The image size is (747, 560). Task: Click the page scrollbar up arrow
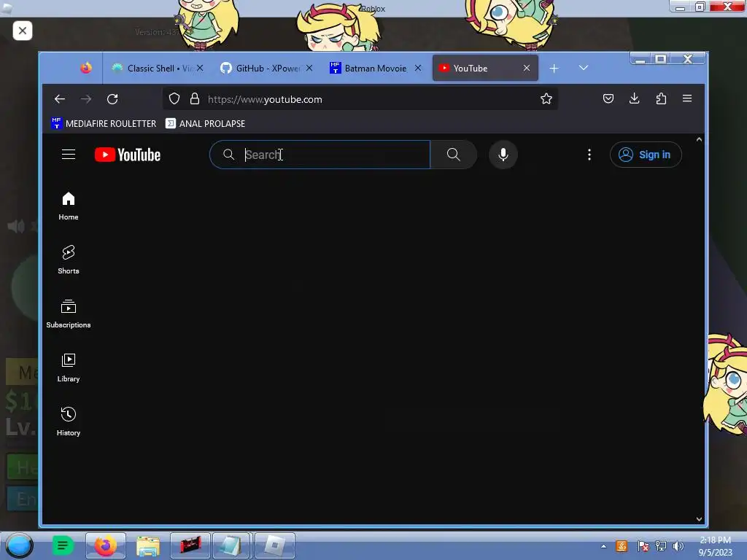[x=699, y=139]
